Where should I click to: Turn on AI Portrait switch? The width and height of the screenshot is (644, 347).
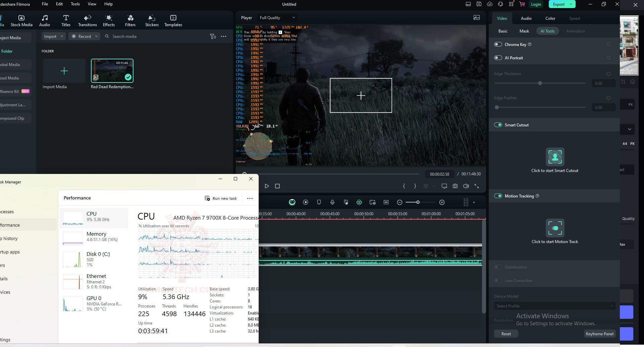click(498, 58)
